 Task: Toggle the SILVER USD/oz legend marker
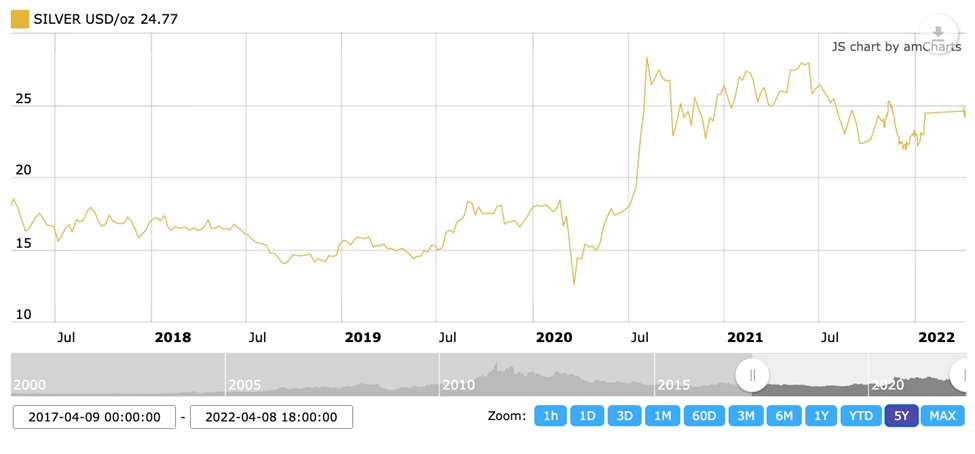click(x=20, y=18)
